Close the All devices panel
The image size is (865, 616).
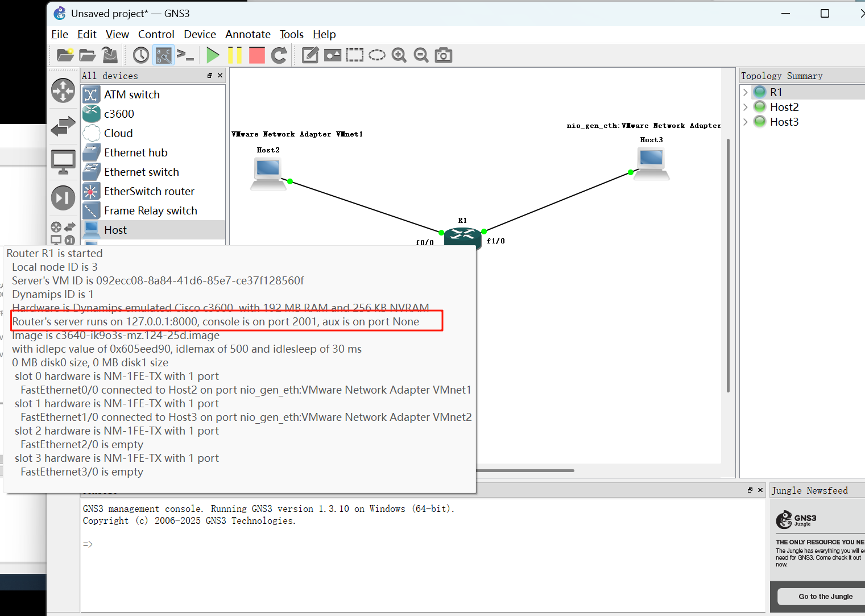point(220,76)
